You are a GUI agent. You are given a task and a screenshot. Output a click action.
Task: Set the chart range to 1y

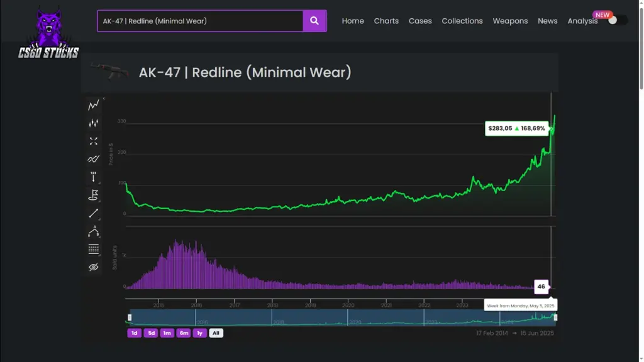[199, 333]
